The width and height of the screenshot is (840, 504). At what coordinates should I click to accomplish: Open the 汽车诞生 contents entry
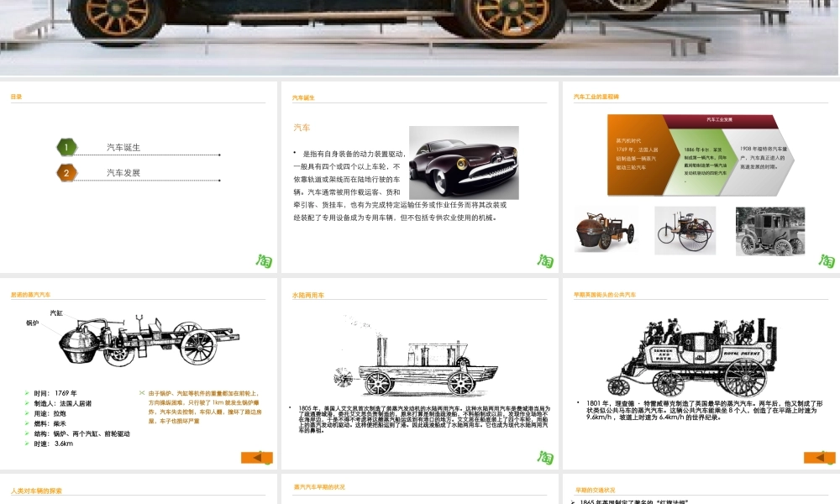(123, 147)
